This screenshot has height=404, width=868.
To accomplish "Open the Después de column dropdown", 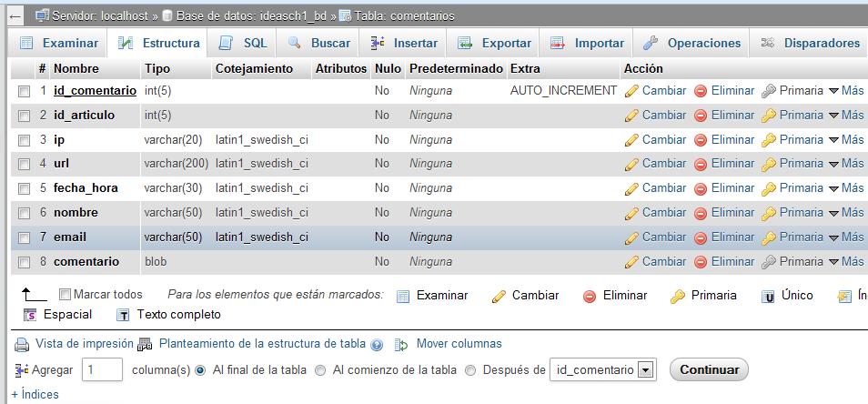I will 603,370.
